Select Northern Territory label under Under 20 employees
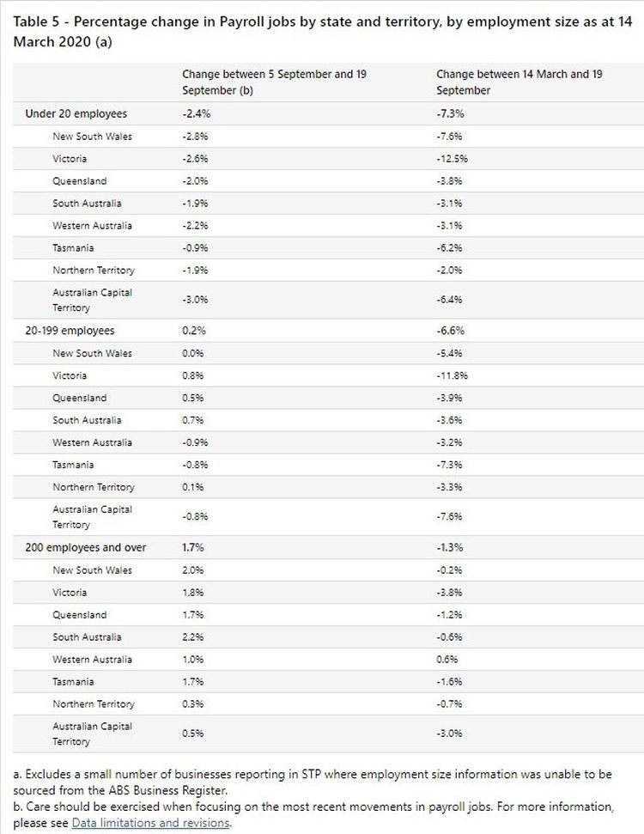 [94, 271]
